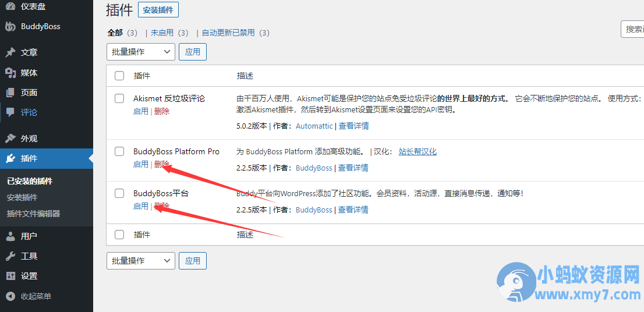
Task: Click the bottom 应用 button
Action: (x=193, y=261)
